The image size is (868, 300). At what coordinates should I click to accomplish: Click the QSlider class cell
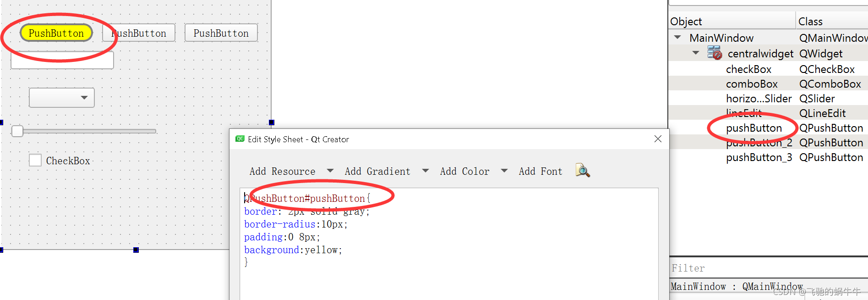817,99
